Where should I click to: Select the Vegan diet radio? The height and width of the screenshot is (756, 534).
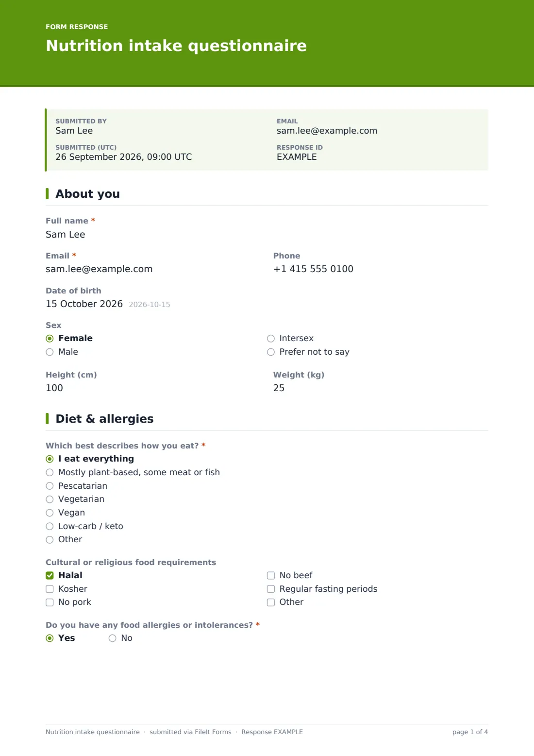coord(50,513)
